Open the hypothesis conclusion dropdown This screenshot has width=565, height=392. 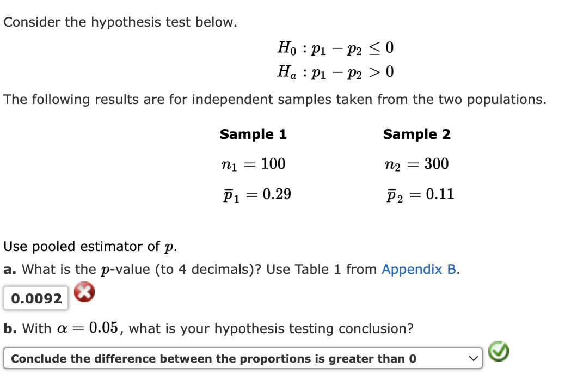(243, 358)
